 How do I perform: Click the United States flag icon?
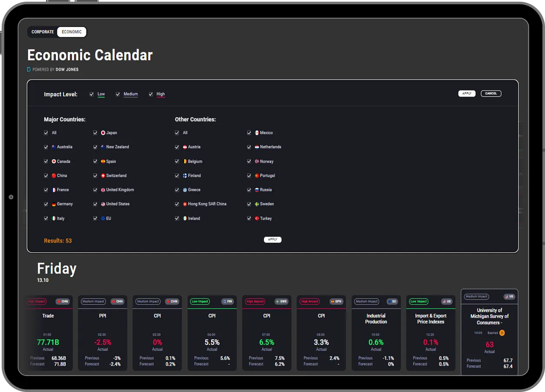click(x=103, y=204)
